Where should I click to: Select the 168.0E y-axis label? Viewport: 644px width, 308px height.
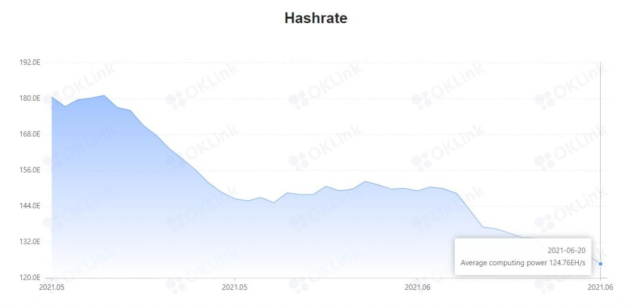(x=30, y=134)
